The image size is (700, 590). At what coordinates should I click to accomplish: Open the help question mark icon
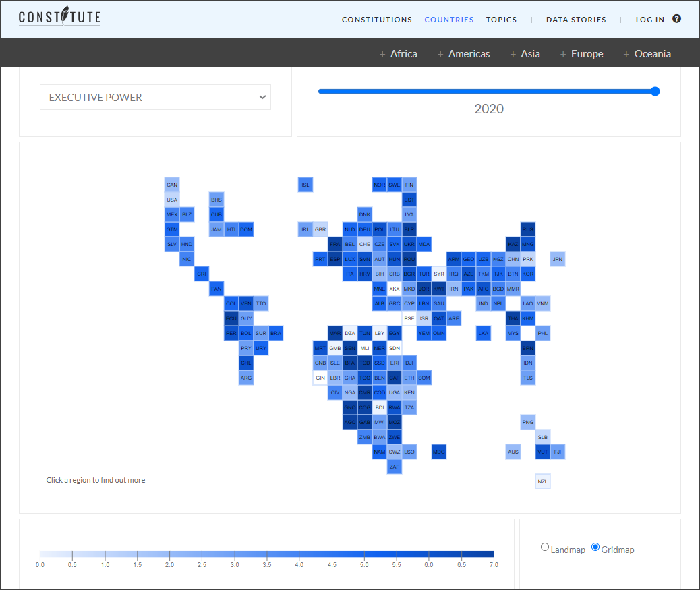click(x=676, y=19)
